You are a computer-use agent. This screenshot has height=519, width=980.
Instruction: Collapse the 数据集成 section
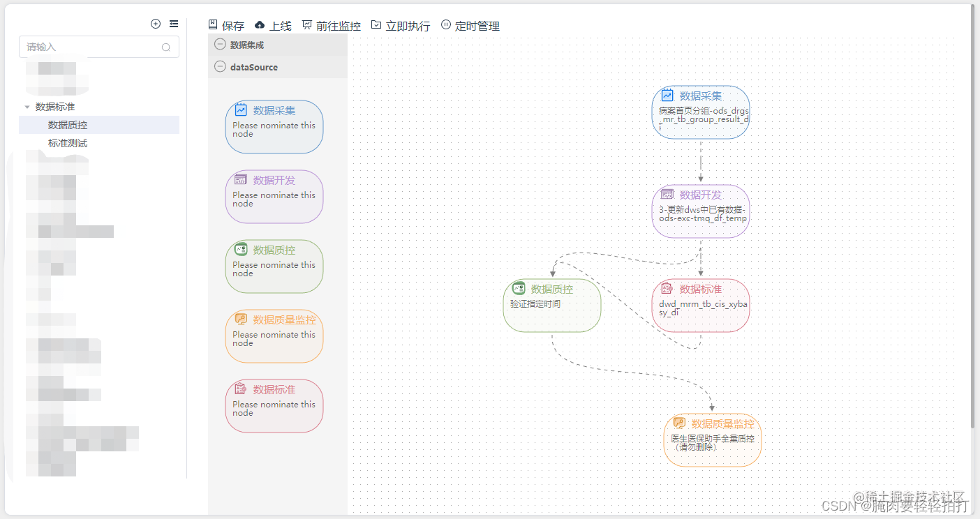coord(220,45)
